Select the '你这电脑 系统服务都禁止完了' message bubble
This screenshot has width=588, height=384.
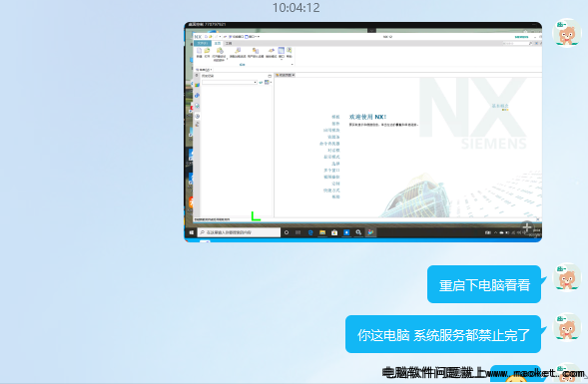443,334
